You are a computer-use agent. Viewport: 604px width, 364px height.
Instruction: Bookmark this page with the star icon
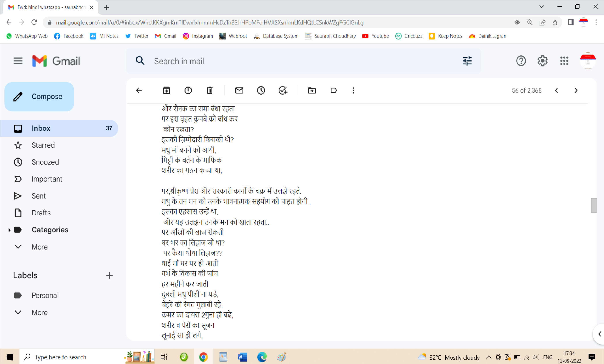(555, 23)
